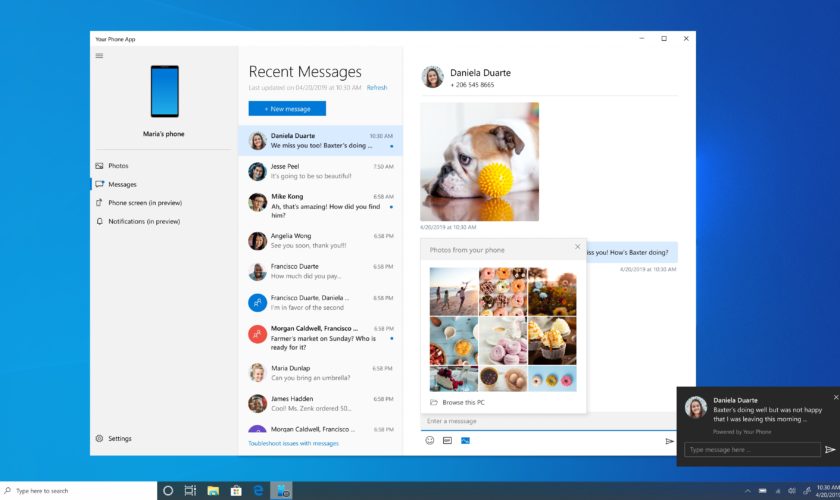Viewport: 840px width, 500px height.
Task: Launch Edge browser from the taskbar
Action: click(x=258, y=490)
